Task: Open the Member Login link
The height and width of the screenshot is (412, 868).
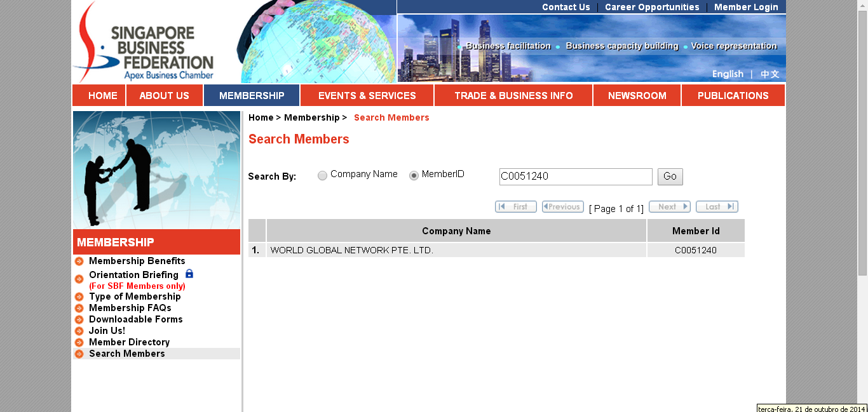Action: [x=746, y=7]
